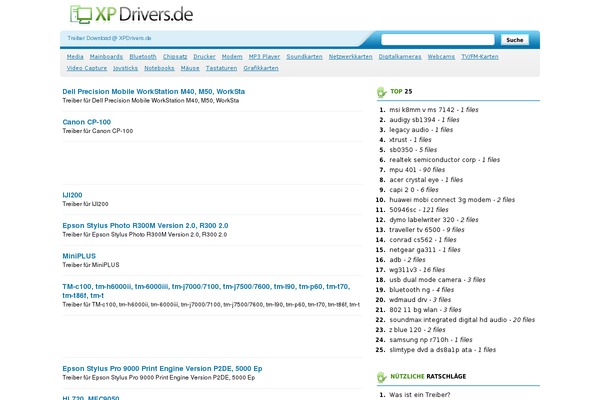
Task: Open Dell Precision Mobile WorkStation driver link
Action: (153, 91)
